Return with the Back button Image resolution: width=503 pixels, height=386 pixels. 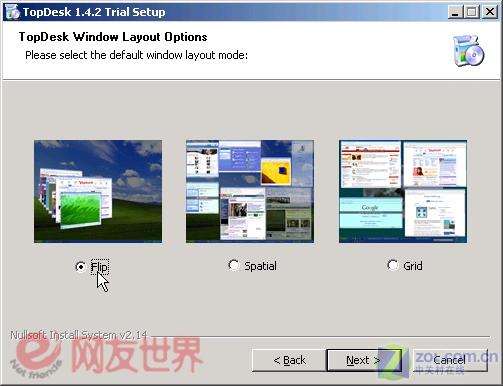[289, 360]
